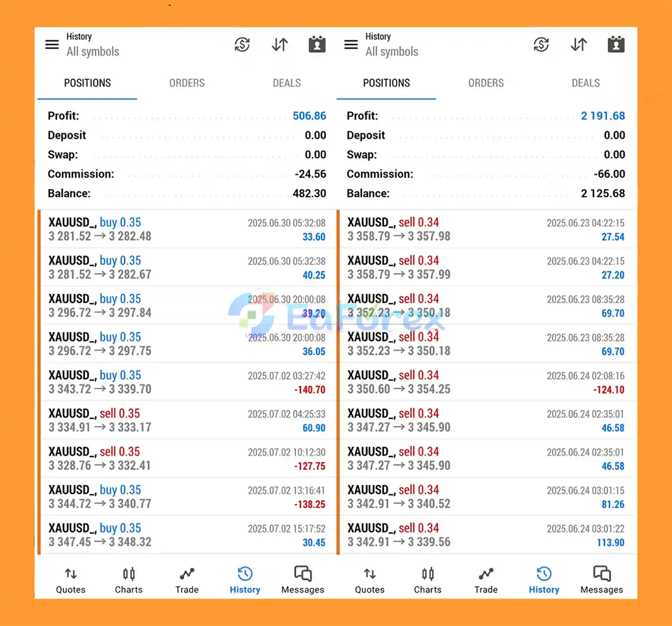The width and height of the screenshot is (672, 626).
Task: Tap timestamp 2025.07.02 15:17:52
Action: [x=287, y=529]
